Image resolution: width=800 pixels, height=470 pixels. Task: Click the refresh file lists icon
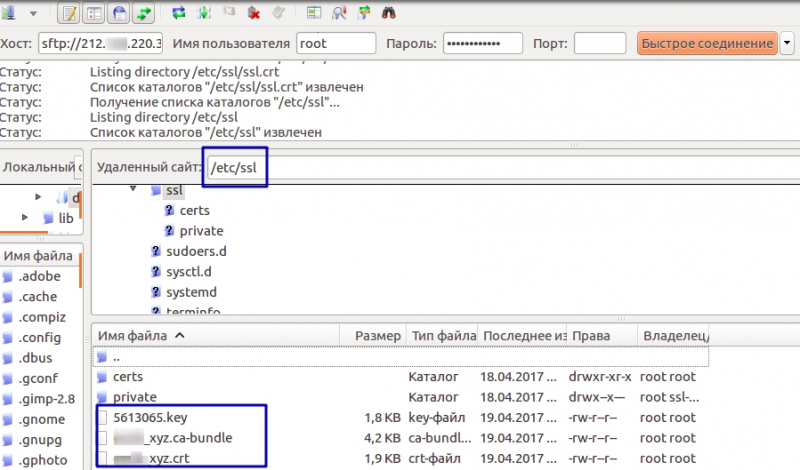[x=179, y=14]
